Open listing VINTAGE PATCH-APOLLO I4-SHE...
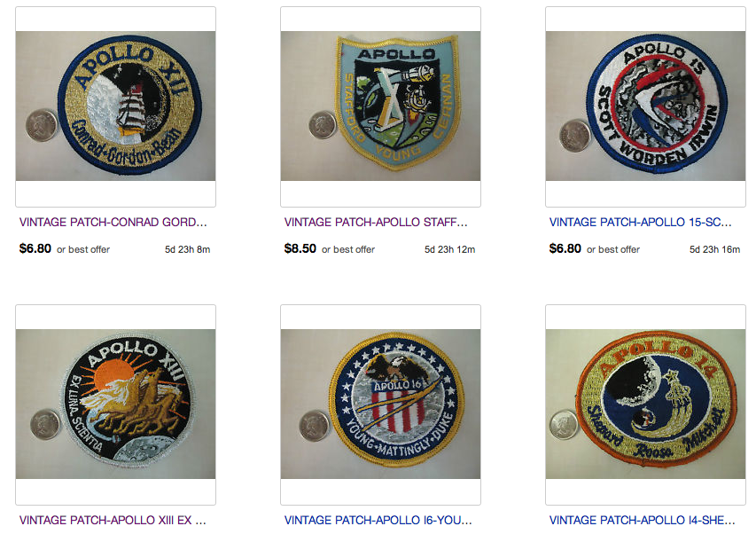 (x=643, y=521)
